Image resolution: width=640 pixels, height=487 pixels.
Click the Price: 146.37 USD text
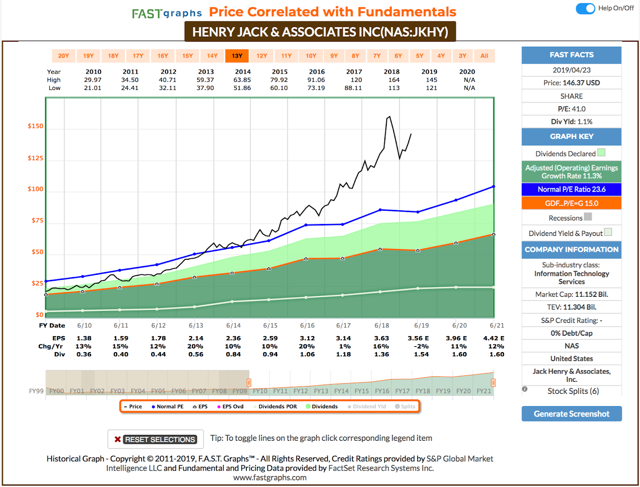(571, 83)
